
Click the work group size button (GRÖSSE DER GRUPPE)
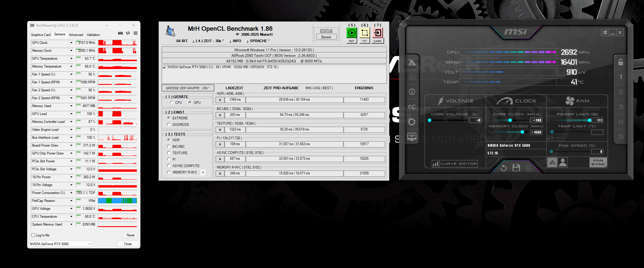(188, 88)
